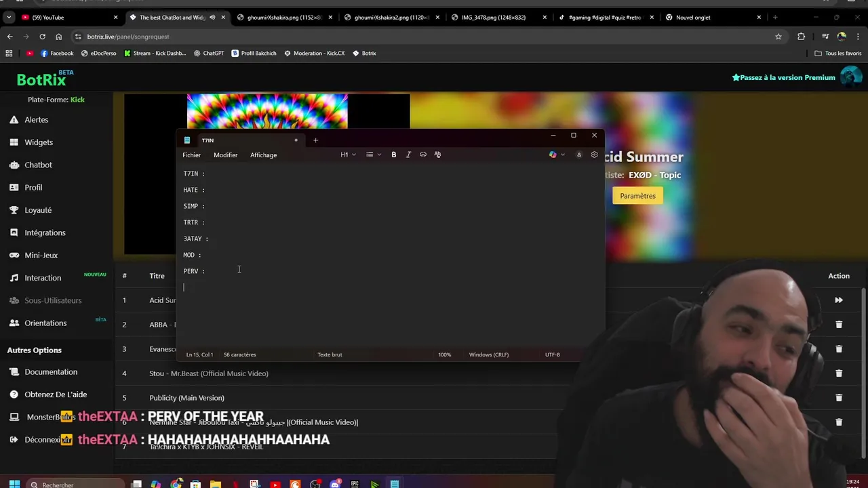
Task: Open the Tous les favoris folder
Action: tap(838, 53)
